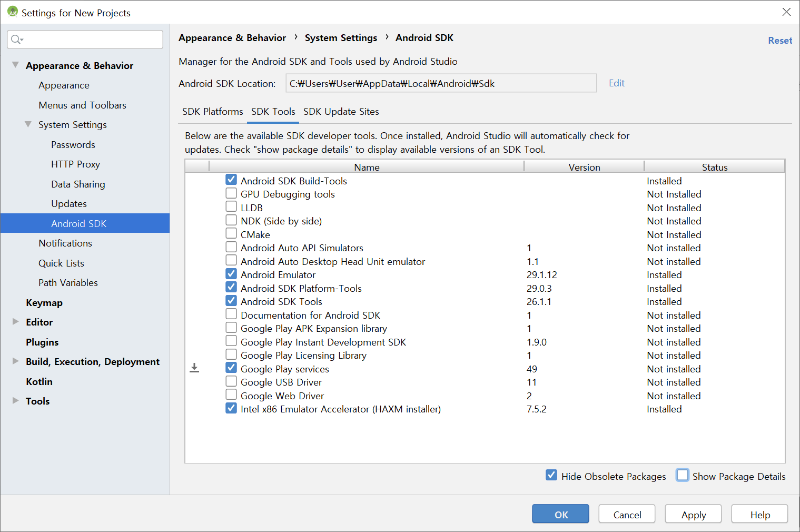Select the Android SDK Platform-Tools row name
Image resolution: width=800 pixels, height=532 pixels.
(x=301, y=289)
